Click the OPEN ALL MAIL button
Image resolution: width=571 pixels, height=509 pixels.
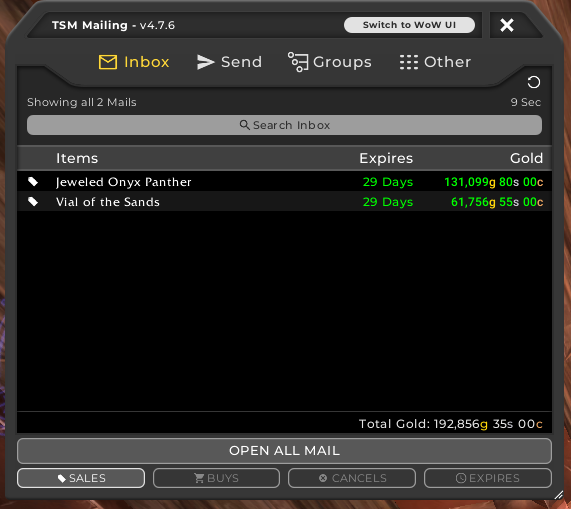[x=284, y=451]
